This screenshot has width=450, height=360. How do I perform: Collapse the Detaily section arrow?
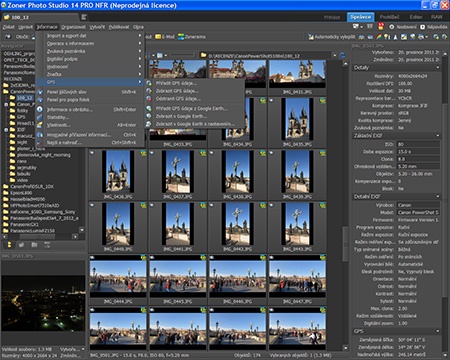437,68
